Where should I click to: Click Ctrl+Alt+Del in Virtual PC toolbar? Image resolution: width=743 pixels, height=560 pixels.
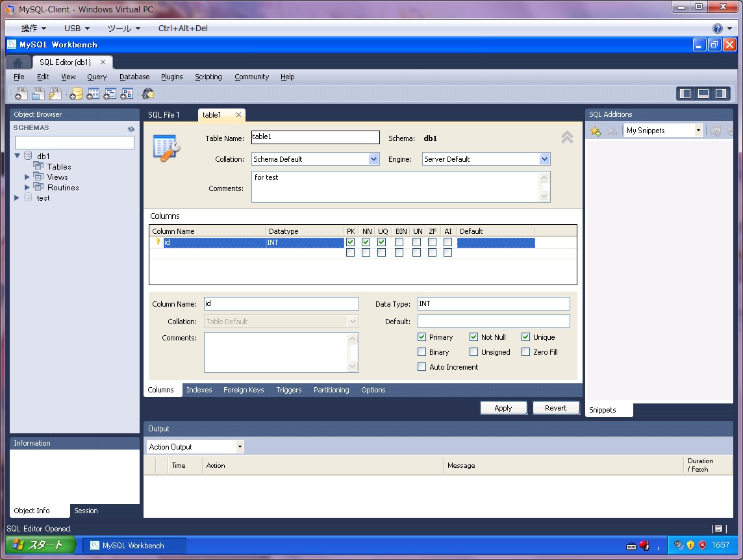(x=183, y=29)
